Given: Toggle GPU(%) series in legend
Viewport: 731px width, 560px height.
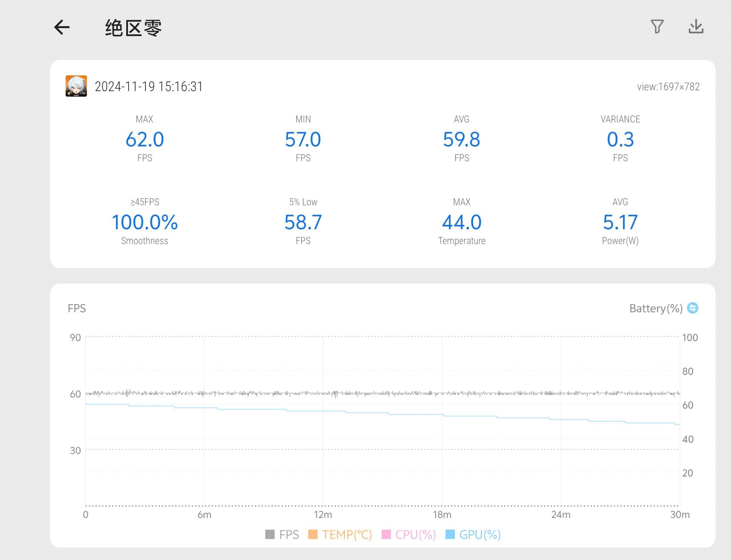Looking at the screenshot, I should click(x=480, y=535).
